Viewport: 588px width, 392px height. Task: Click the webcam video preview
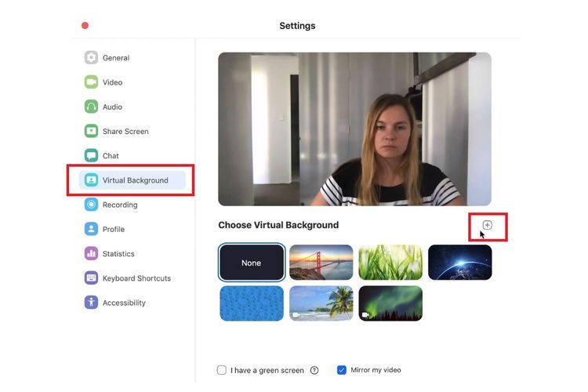pos(354,129)
